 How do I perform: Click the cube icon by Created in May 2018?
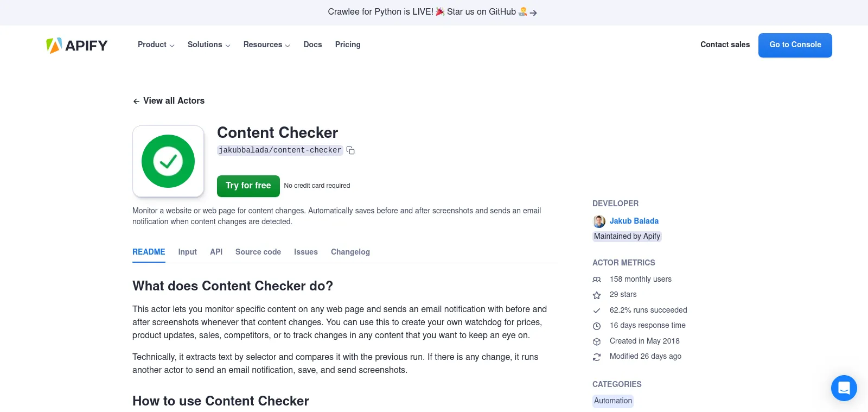coord(597,341)
